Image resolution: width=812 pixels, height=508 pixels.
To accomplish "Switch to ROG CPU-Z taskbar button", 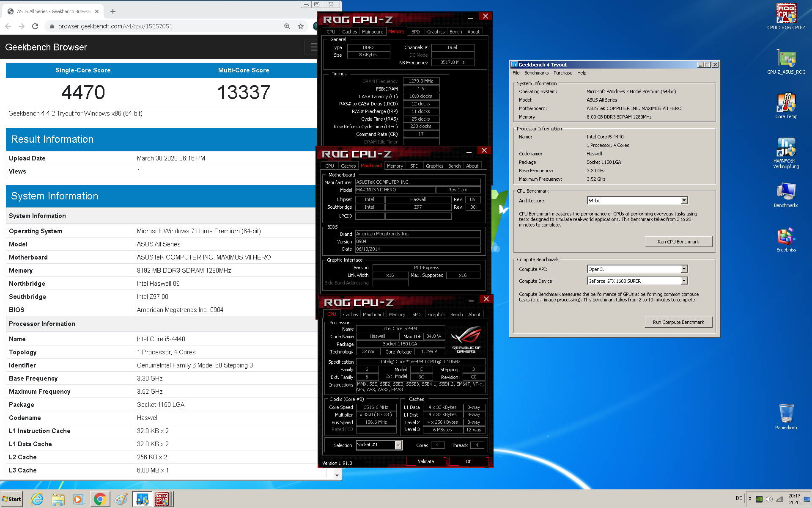I will (162, 500).
